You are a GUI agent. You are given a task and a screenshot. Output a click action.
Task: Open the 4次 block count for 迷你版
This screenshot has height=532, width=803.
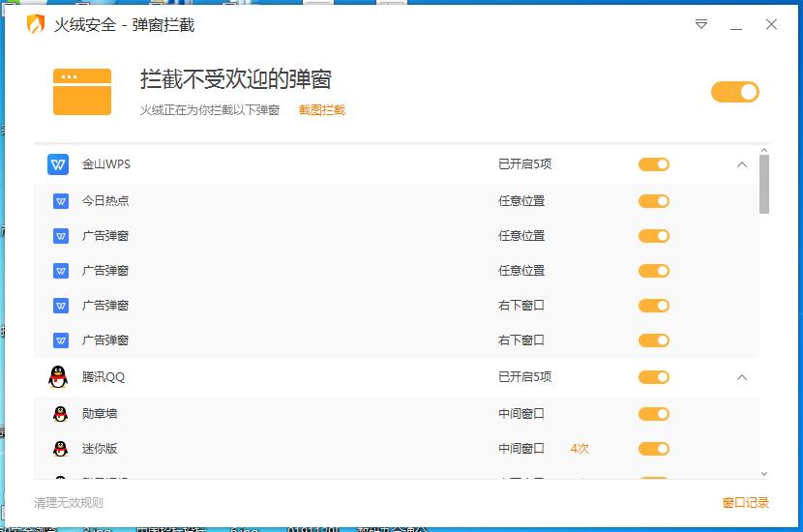[580, 449]
